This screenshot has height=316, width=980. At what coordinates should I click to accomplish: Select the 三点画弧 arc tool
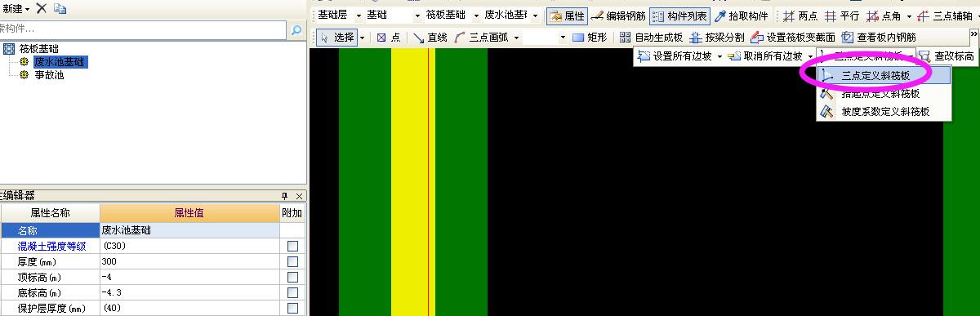pos(481,37)
